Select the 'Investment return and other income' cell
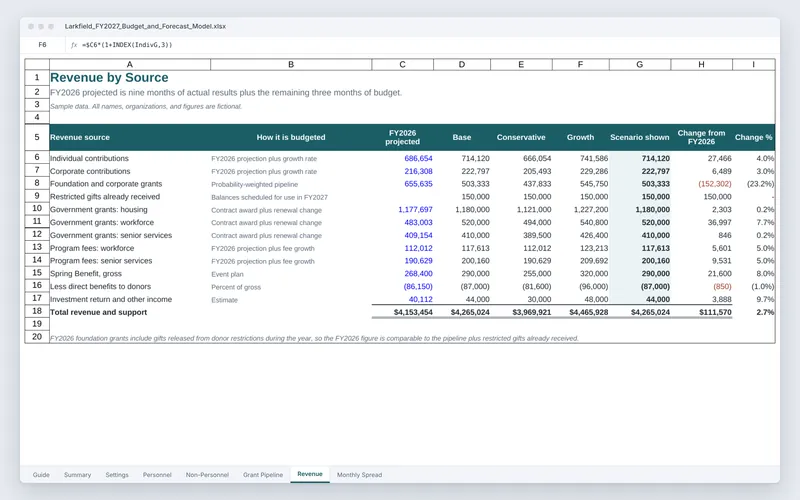This screenshot has width=800, height=500. click(130, 299)
